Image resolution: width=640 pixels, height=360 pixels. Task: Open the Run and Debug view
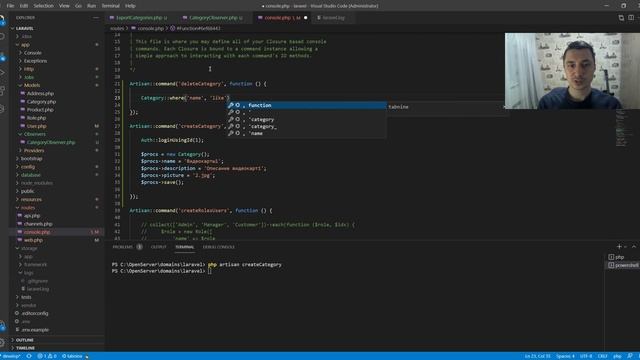[x=2, y=73]
